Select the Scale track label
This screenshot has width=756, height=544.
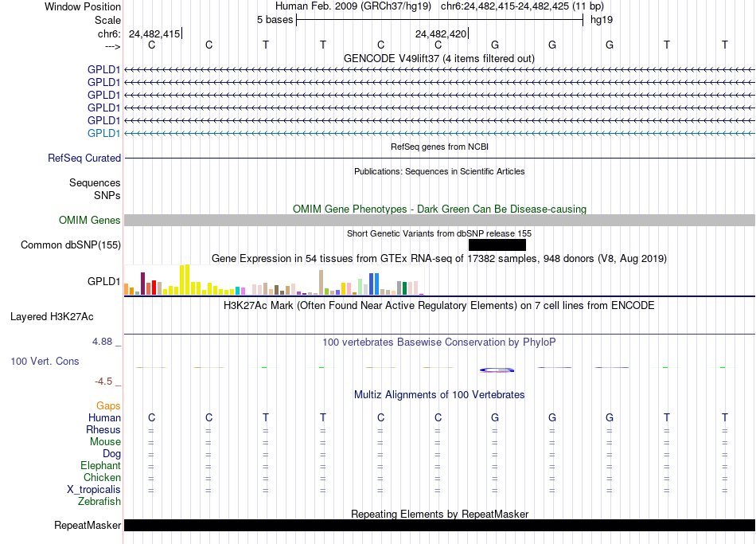107,20
